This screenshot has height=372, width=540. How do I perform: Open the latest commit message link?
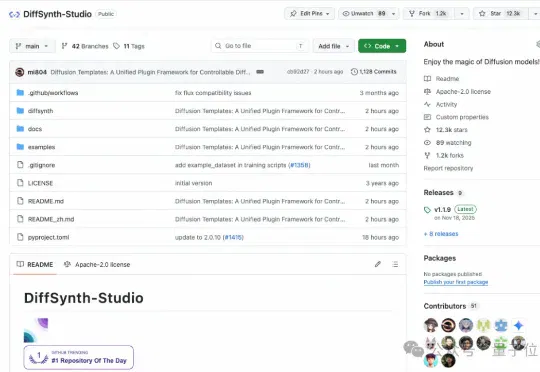coord(150,72)
